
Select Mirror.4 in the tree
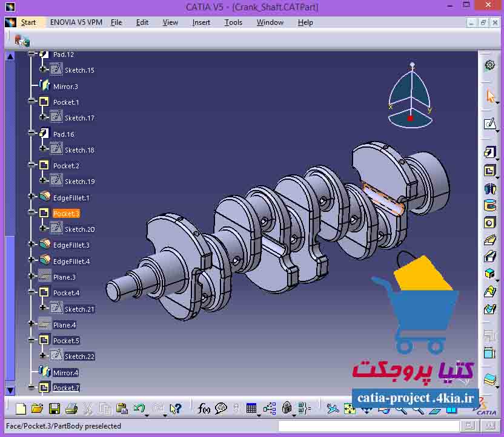[x=65, y=373]
